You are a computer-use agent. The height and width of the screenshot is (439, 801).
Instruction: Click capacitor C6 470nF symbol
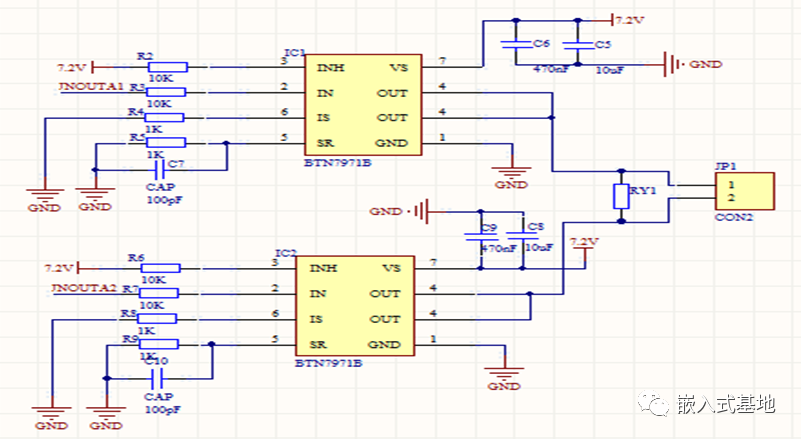[x=517, y=45]
